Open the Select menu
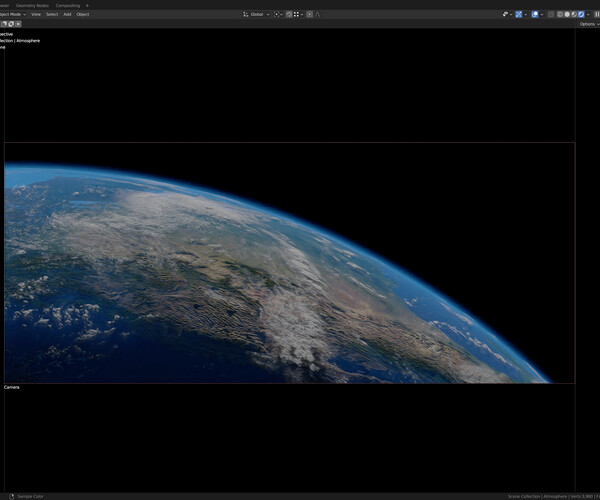Image resolution: width=600 pixels, height=500 pixels. [51, 14]
